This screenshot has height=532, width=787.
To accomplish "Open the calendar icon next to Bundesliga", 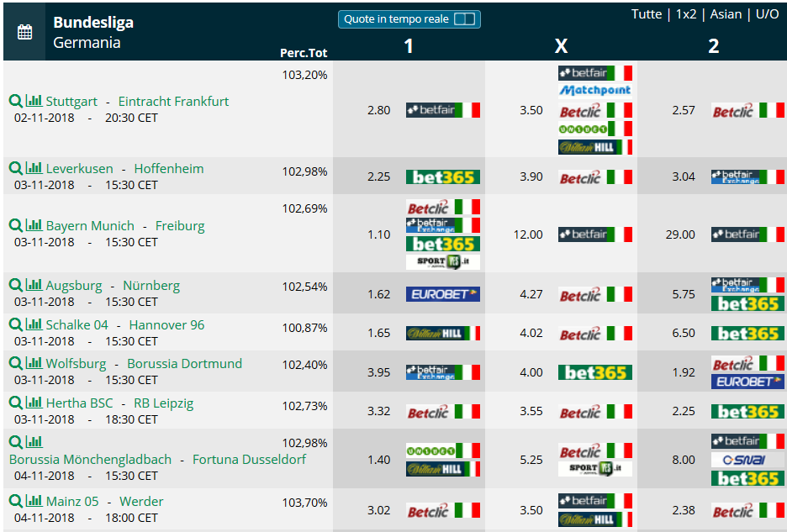I will pyautogui.click(x=24, y=32).
